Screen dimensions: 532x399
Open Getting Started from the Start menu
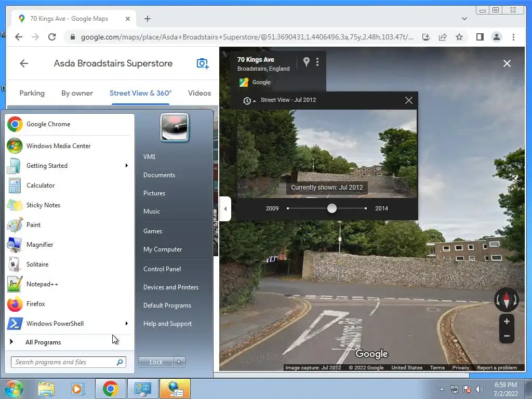[70, 166]
